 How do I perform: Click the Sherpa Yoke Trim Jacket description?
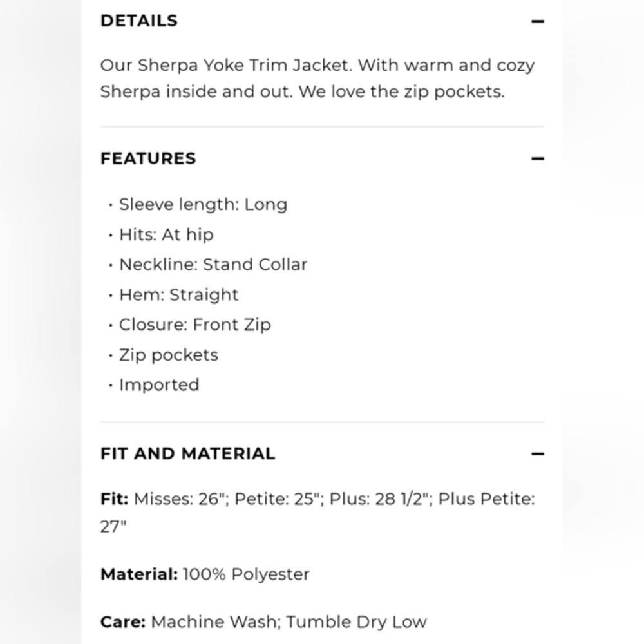317,78
